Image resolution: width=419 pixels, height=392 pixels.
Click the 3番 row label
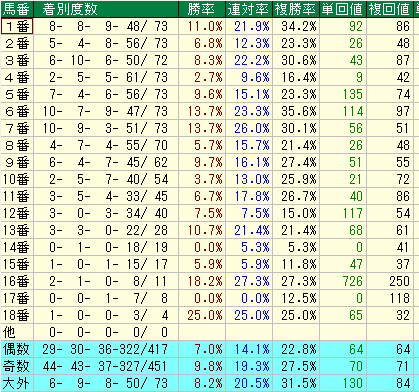17,60
